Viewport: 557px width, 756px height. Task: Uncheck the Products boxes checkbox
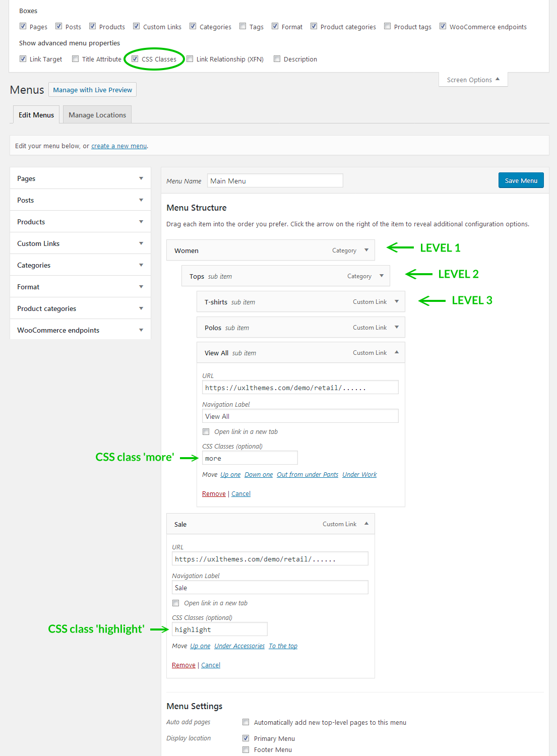(92, 26)
